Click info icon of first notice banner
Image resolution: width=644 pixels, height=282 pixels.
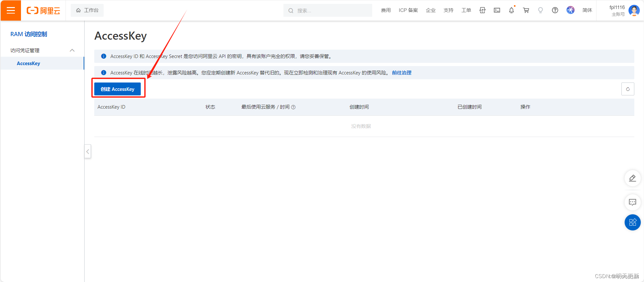(104, 56)
